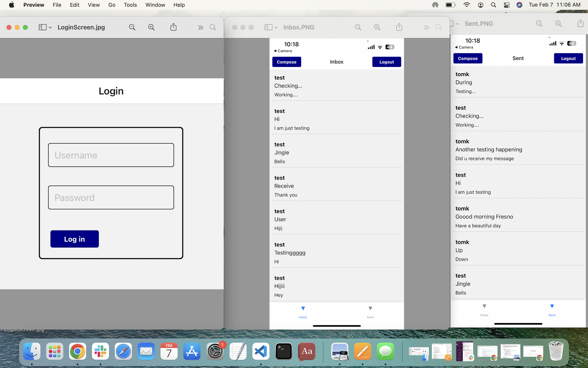
Task: Click Compose button in Sent.PNG image
Action: pyautogui.click(x=468, y=58)
